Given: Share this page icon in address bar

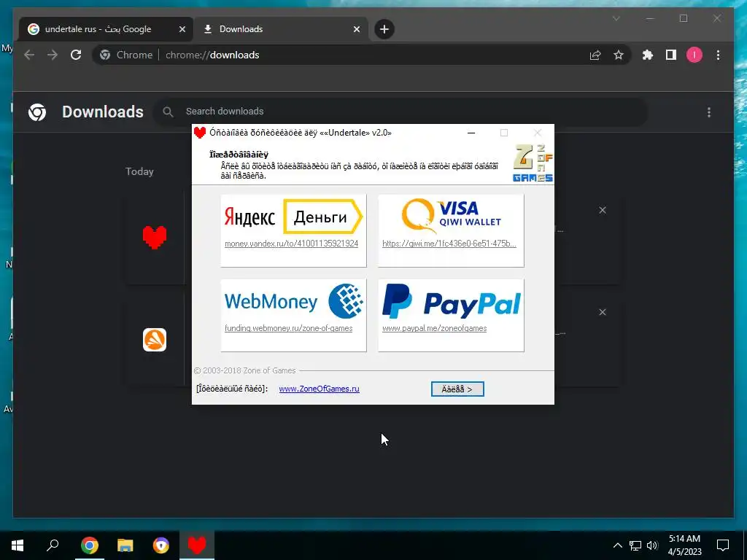Looking at the screenshot, I should coord(595,55).
